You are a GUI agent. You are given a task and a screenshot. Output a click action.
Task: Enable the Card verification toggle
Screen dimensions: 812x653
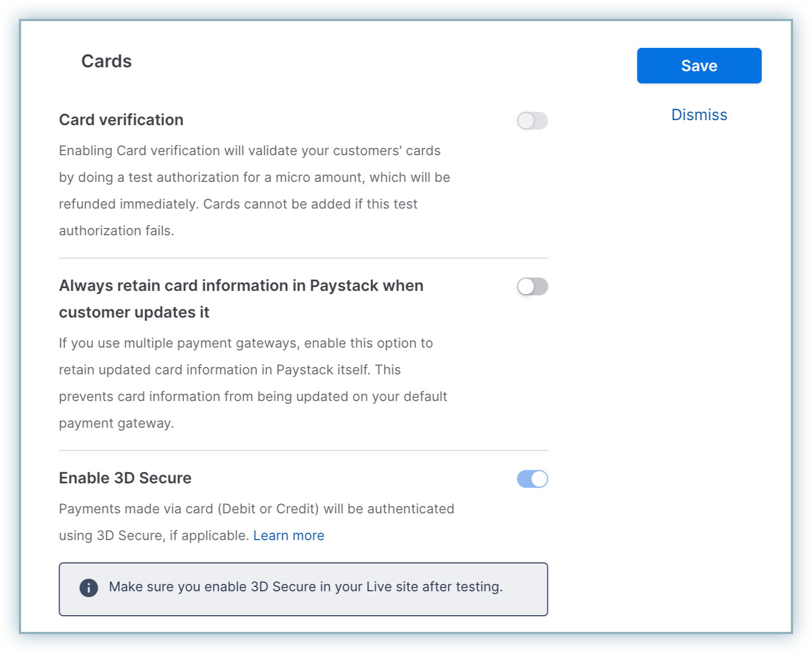pos(532,121)
